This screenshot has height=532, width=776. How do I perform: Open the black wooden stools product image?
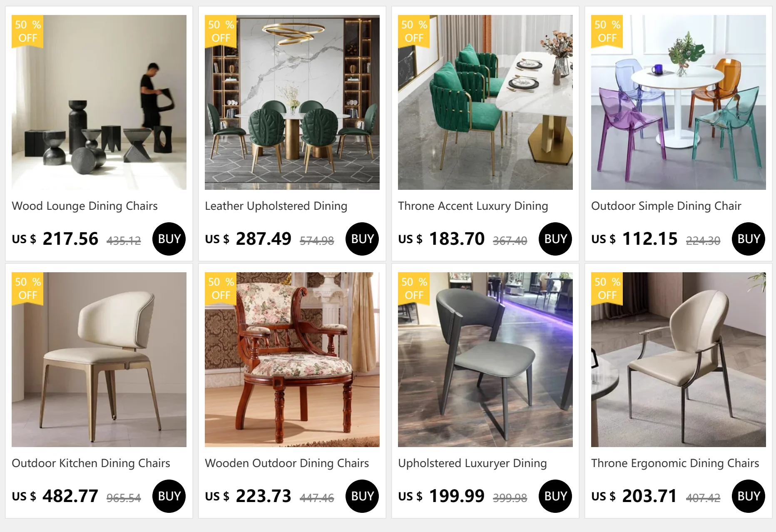click(99, 102)
